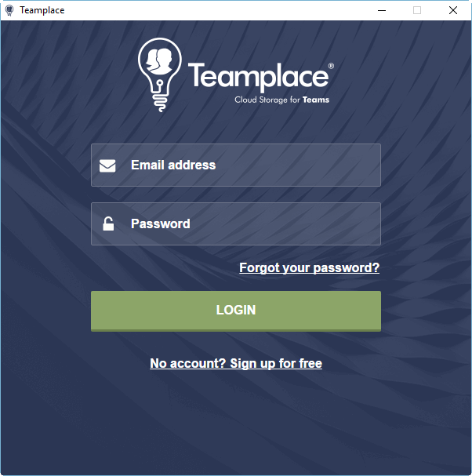Click the Teamplace title text in the title bar
472x476 pixels.
tap(42, 10)
